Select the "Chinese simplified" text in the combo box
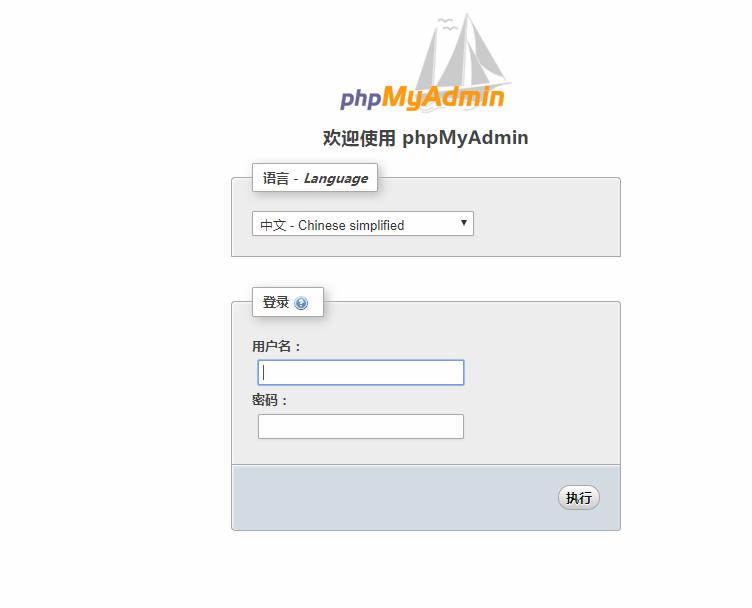This screenshot has width=752, height=608. click(x=351, y=225)
